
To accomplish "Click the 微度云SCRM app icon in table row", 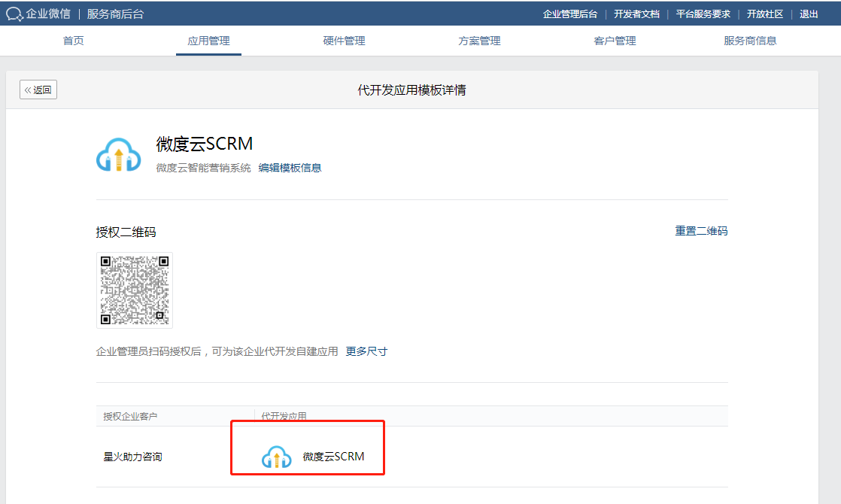I will point(276,457).
